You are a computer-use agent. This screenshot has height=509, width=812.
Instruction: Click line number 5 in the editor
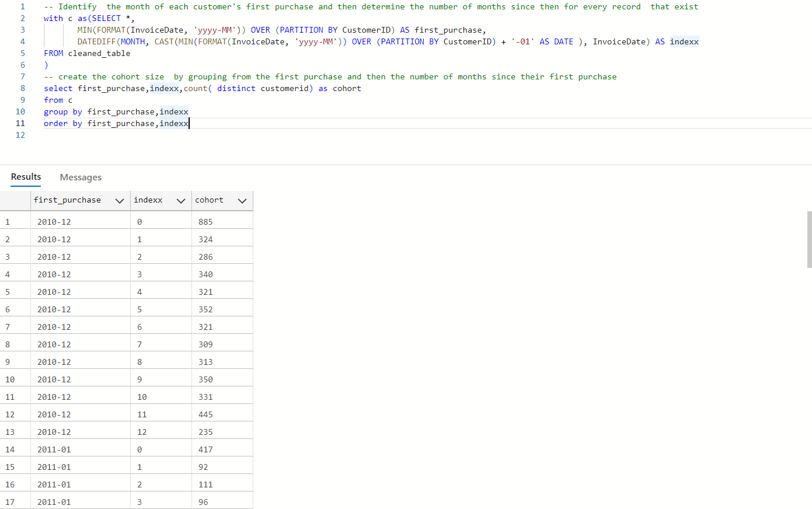tap(22, 53)
